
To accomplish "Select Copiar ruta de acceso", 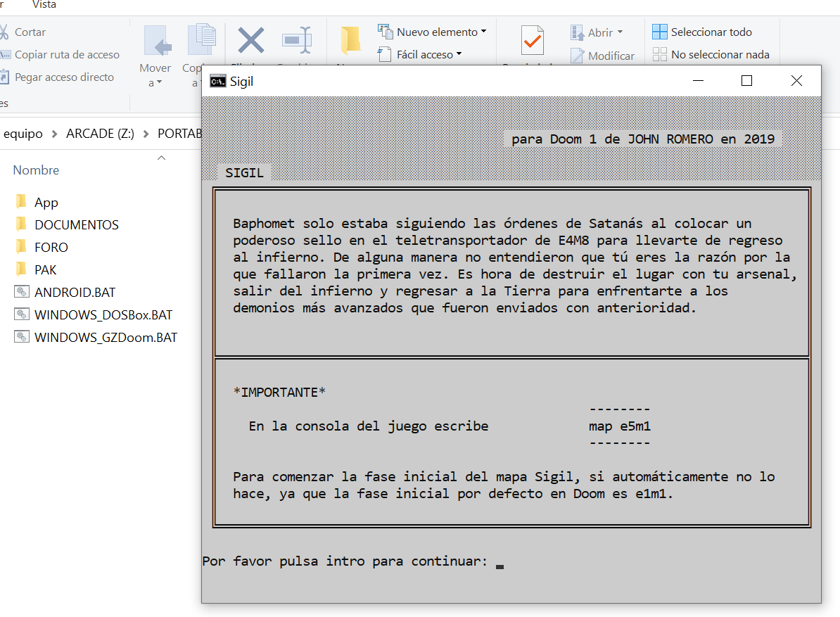I will tap(67, 55).
